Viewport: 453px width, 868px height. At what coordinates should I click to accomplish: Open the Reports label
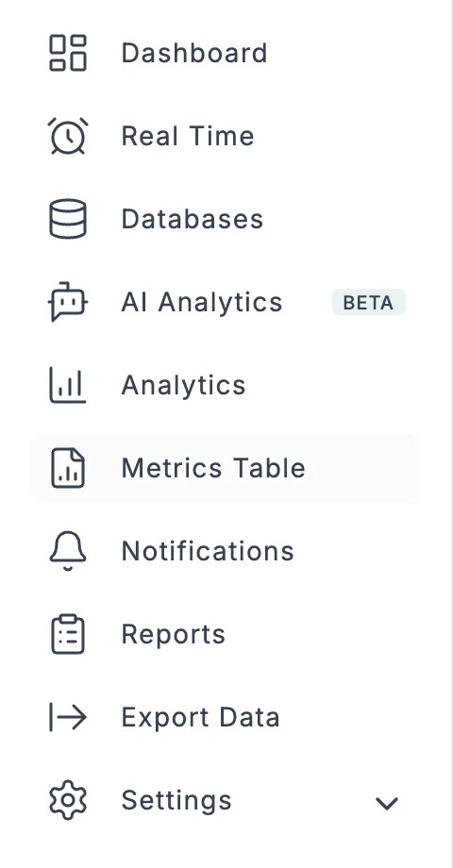click(174, 635)
